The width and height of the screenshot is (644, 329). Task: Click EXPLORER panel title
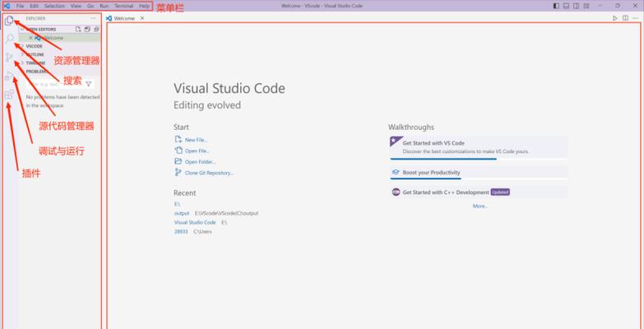35,18
